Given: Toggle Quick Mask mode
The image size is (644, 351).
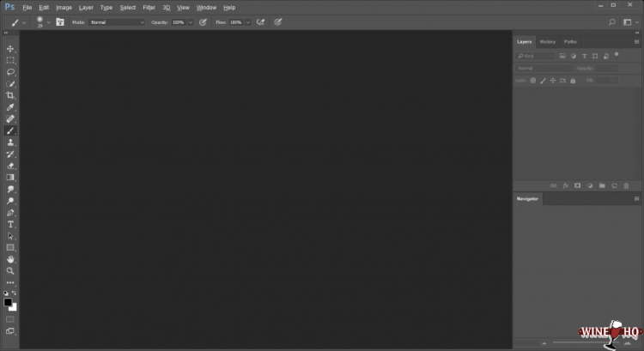Looking at the screenshot, I should (x=10, y=319).
